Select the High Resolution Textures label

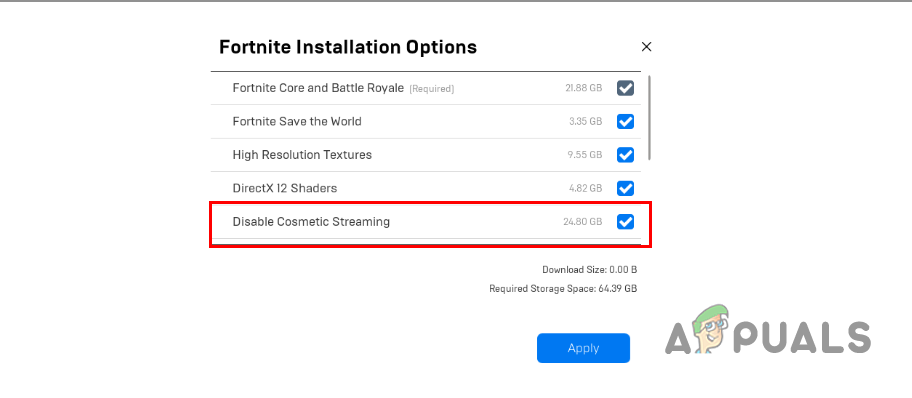pyautogui.click(x=302, y=155)
